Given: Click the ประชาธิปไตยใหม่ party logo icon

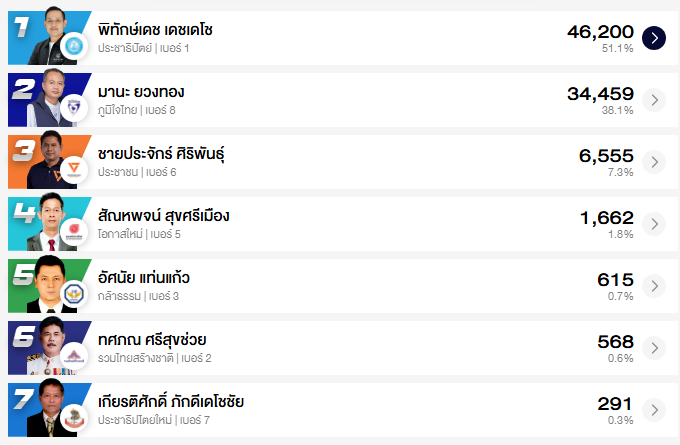Looking at the screenshot, I should pyautogui.click(x=74, y=418).
